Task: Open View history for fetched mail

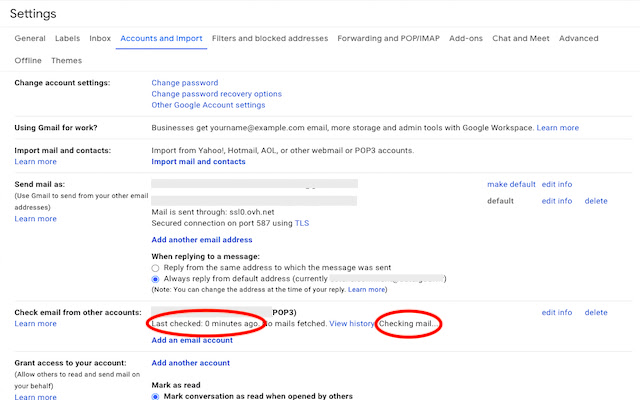Action: (352, 324)
